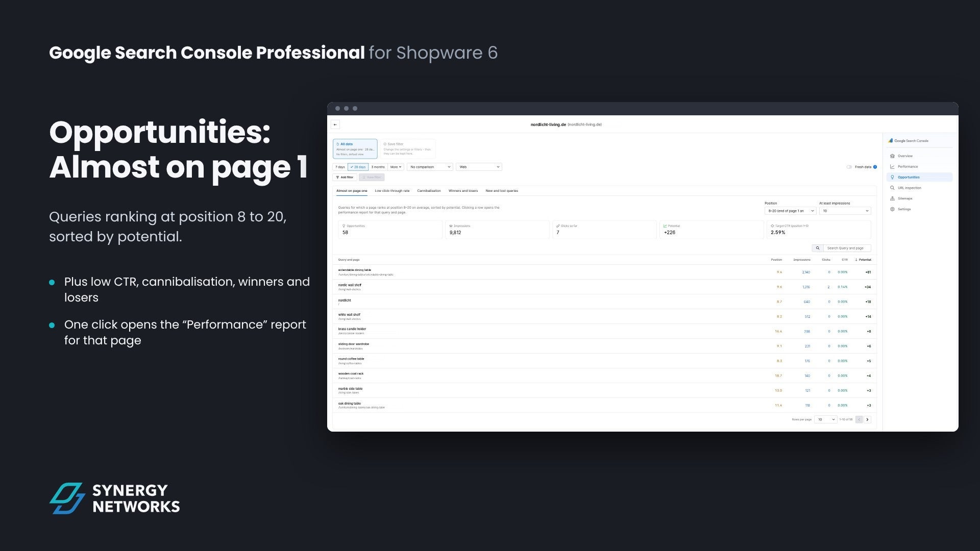Viewport: 980px width, 551px height.
Task: Open the At least impressions dropdown
Action: click(x=845, y=211)
